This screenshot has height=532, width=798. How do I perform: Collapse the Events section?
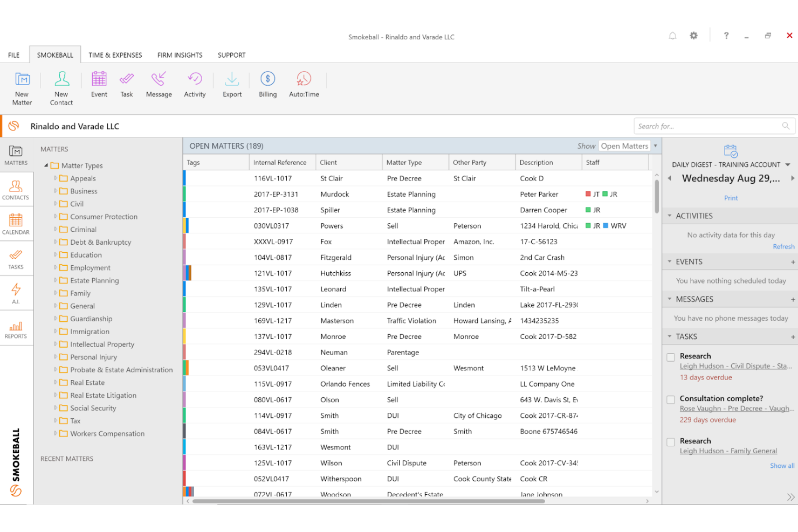point(670,261)
